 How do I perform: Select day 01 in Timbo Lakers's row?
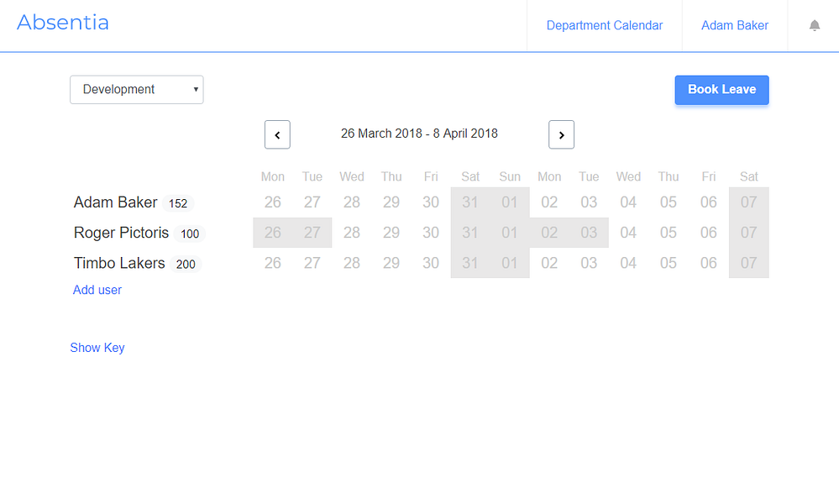point(510,263)
